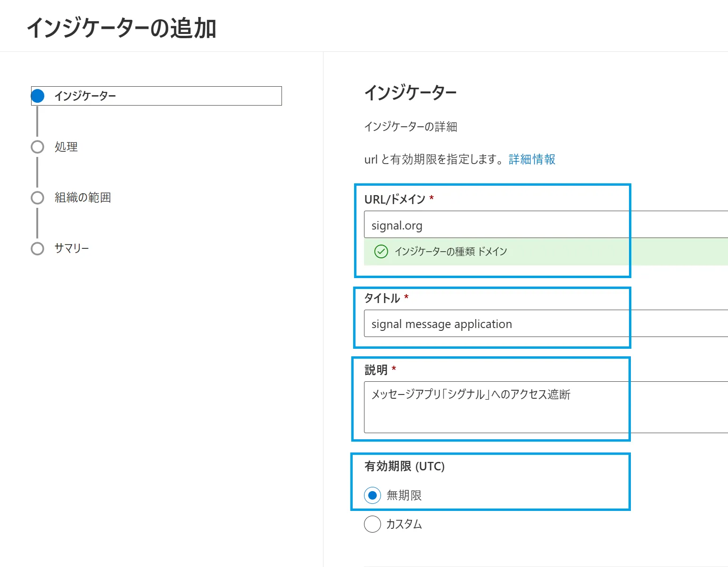Viewport: 728px width, 567px height.
Task: Select the 無期限 radio button
Action: (x=372, y=495)
